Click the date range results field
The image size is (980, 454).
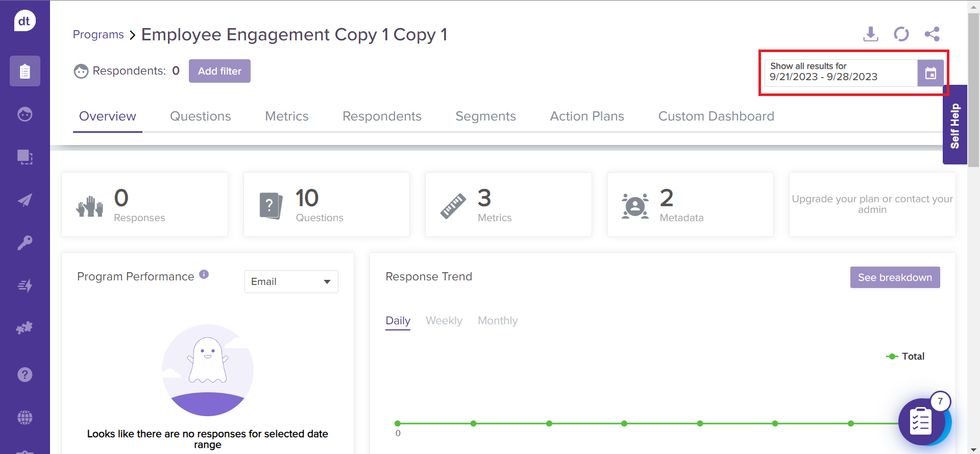click(840, 73)
